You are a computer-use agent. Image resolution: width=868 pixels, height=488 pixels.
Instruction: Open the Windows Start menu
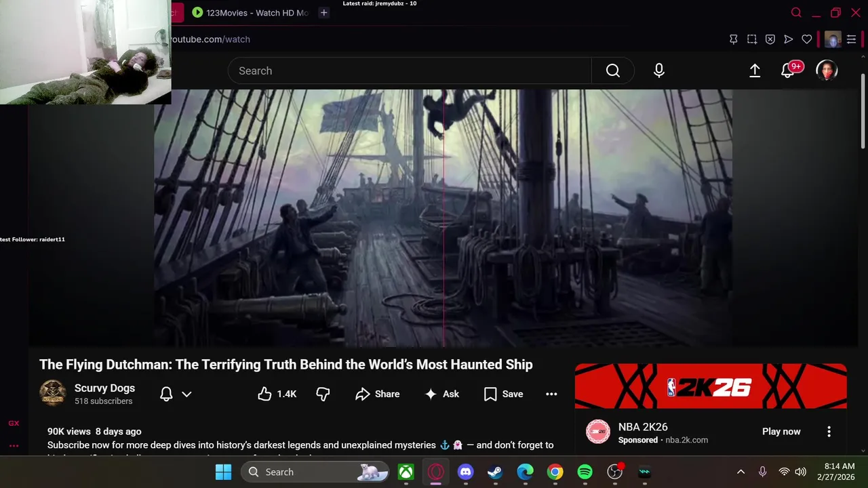point(223,472)
